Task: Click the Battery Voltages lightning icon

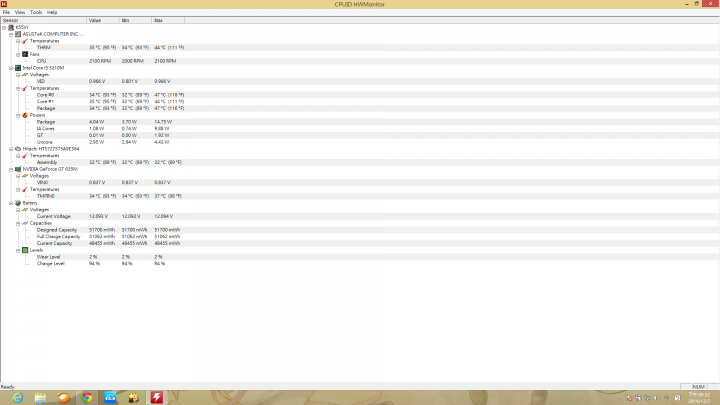Action: (x=25, y=210)
